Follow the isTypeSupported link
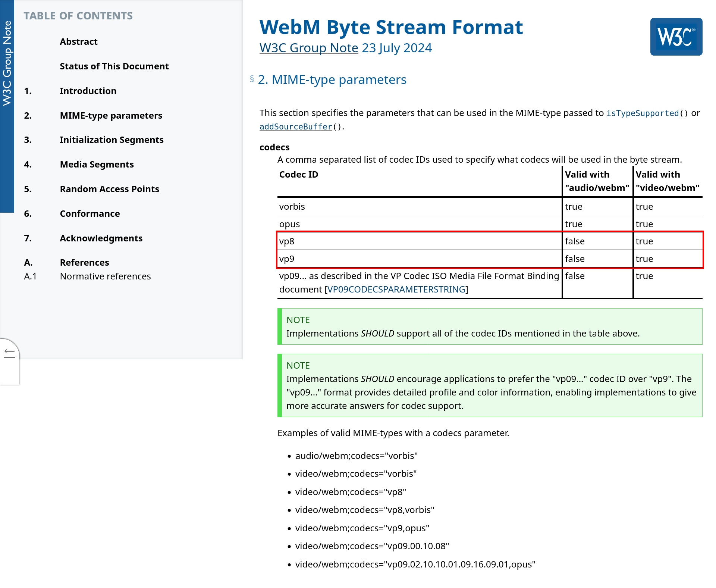 coord(643,113)
